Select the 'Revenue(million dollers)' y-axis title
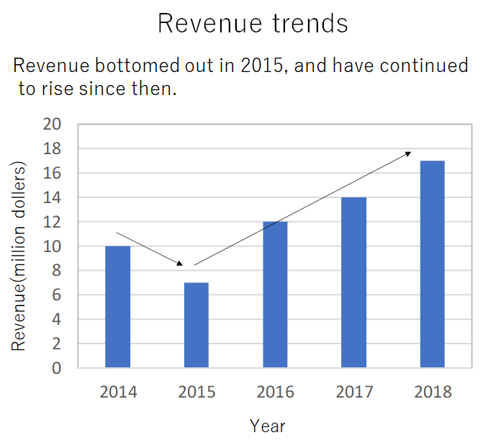This screenshot has height=448, width=488. [19, 257]
